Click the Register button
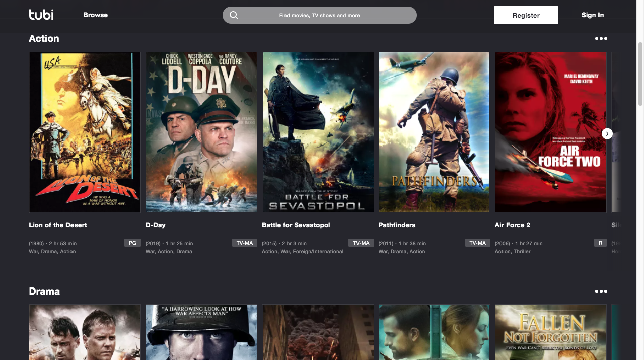The height and width of the screenshot is (360, 644). (x=526, y=15)
